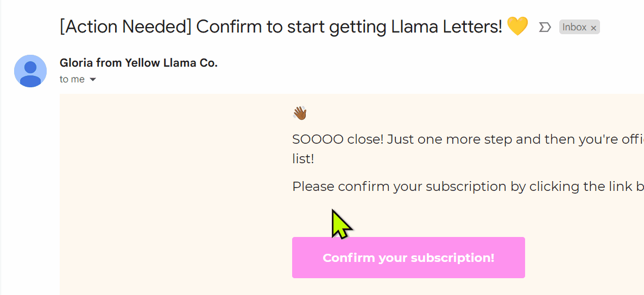Click the 'to me' recipient text

(72, 79)
